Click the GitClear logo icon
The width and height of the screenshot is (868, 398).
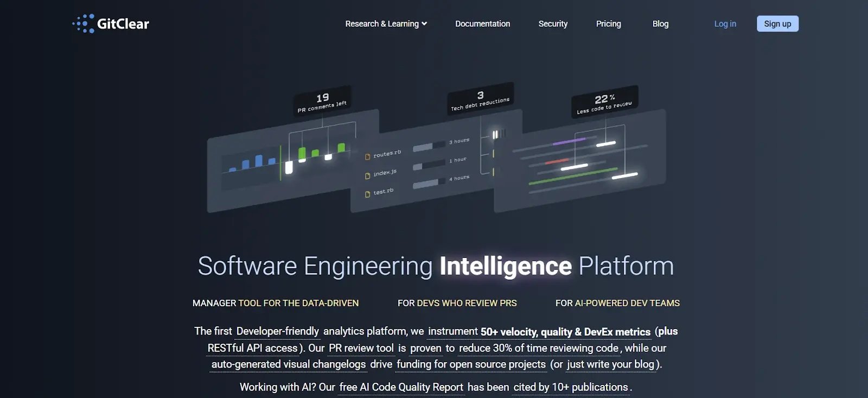click(84, 23)
